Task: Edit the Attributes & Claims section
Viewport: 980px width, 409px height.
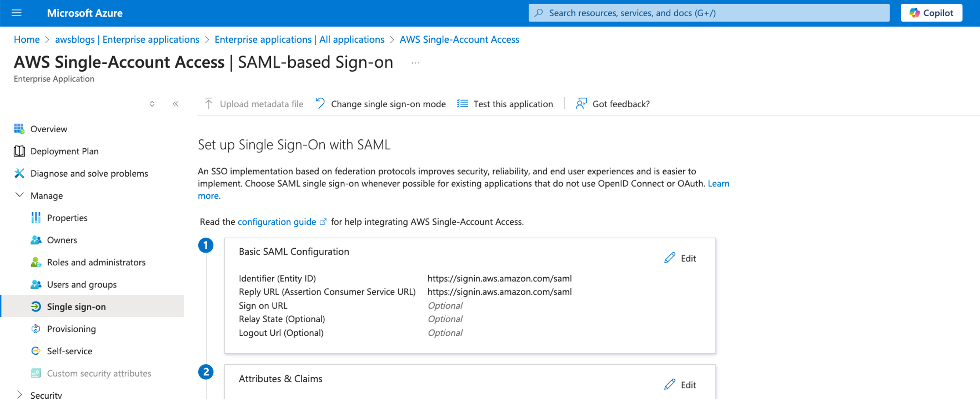Action: (680, 385)
